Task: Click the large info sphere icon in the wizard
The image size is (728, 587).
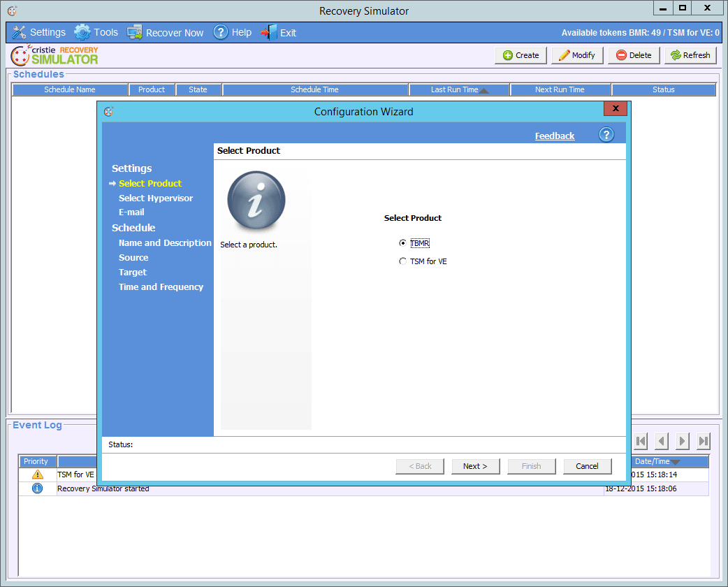Action: (256, 200)
